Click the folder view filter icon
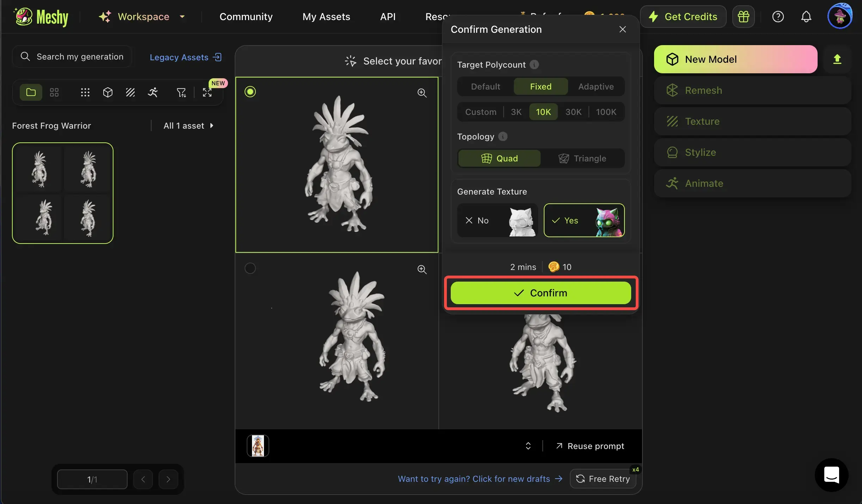This screenshot has width=862, height=504. tap(31, 92)
